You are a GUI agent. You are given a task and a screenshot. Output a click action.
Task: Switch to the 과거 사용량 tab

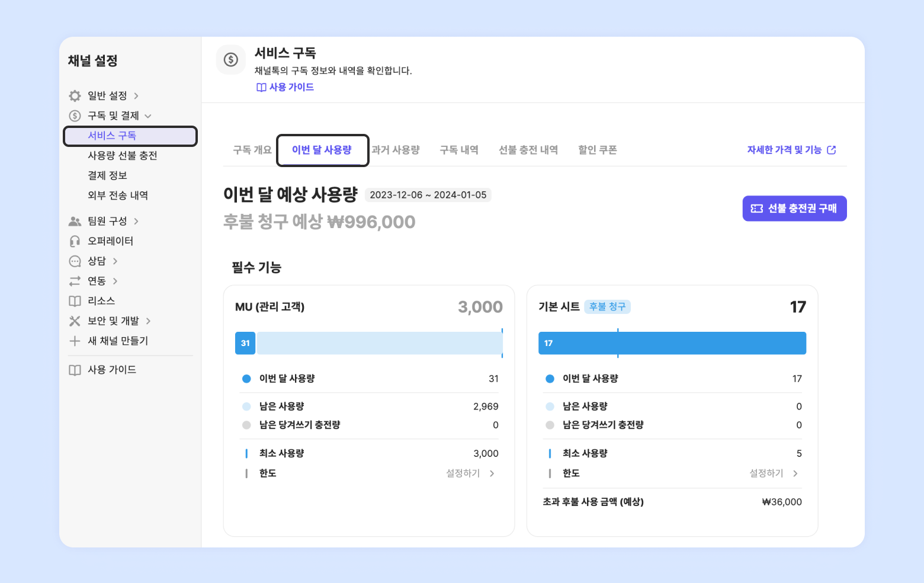coord(396,150)
